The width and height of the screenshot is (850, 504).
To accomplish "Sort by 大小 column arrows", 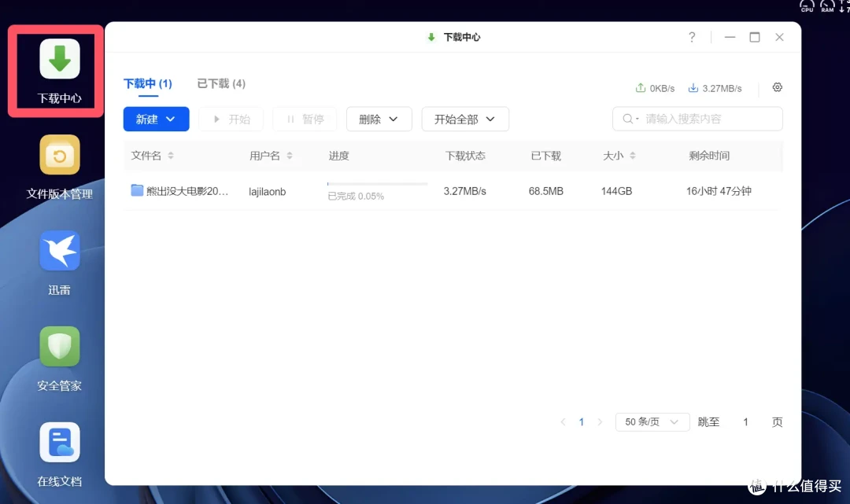I will click(633, 156).
